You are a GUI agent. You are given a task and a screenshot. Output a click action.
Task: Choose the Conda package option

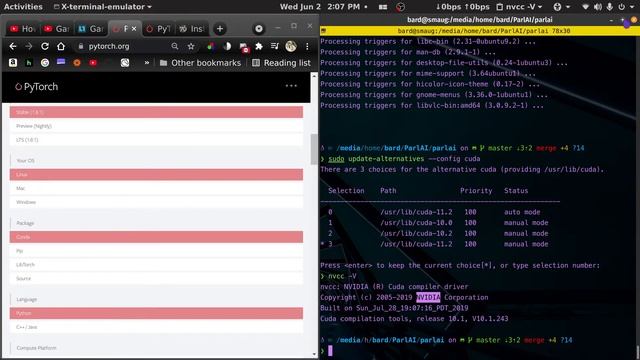[156, 237]
